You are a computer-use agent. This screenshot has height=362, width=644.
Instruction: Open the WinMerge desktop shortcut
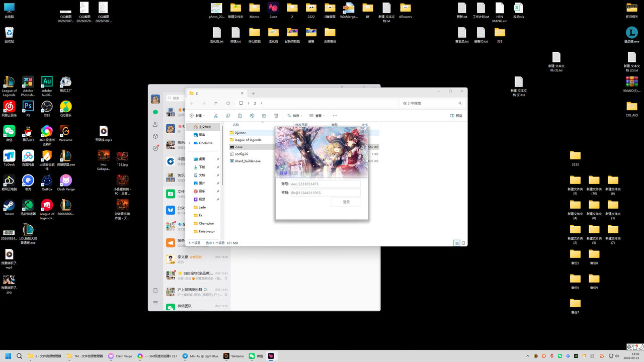point(349,10)
